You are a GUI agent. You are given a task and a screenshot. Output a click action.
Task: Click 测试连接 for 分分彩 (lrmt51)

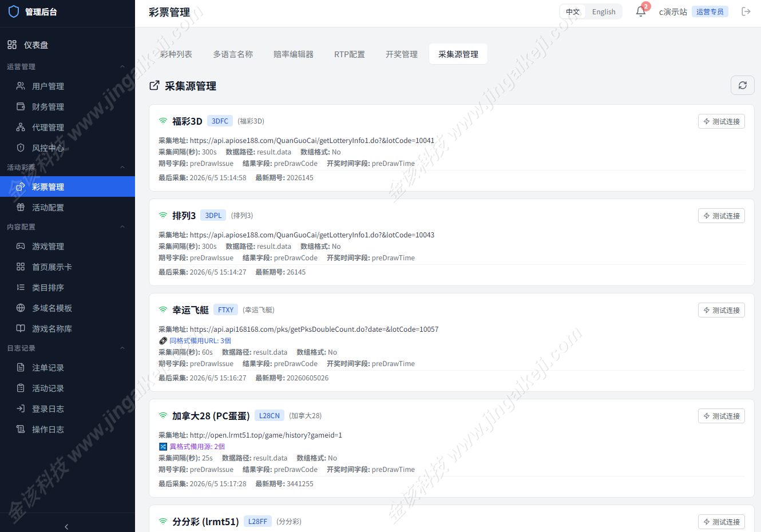(x=722, y=522)
